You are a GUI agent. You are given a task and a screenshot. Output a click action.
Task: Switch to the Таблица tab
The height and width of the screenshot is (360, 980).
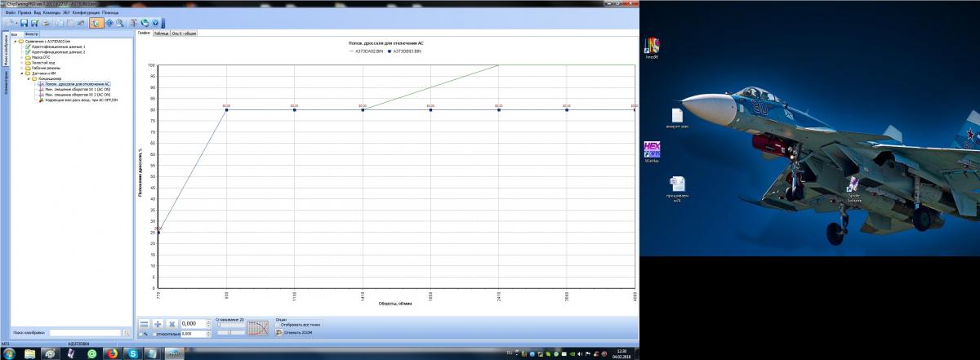(x=162, y=33)
